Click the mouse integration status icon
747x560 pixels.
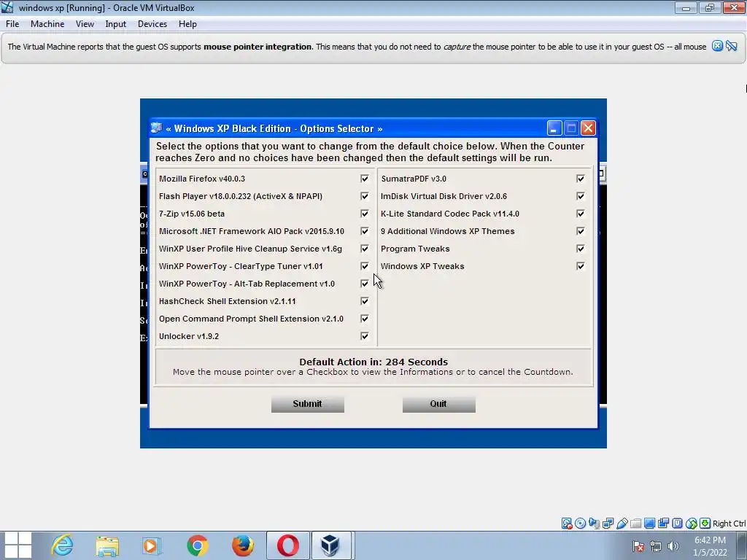coord(692,524)
